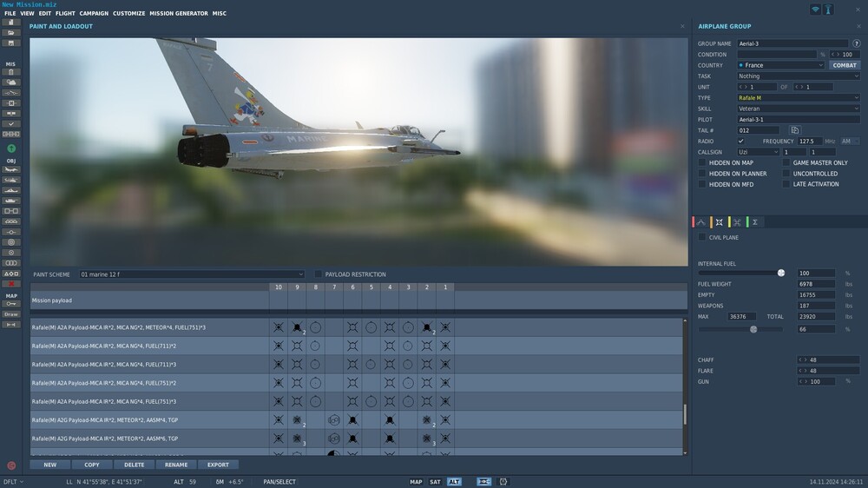Image resolution: width=868 pixels, height=488 pixels.
Task: Switch to SAT map view in status bar
Action: (435, 482)
